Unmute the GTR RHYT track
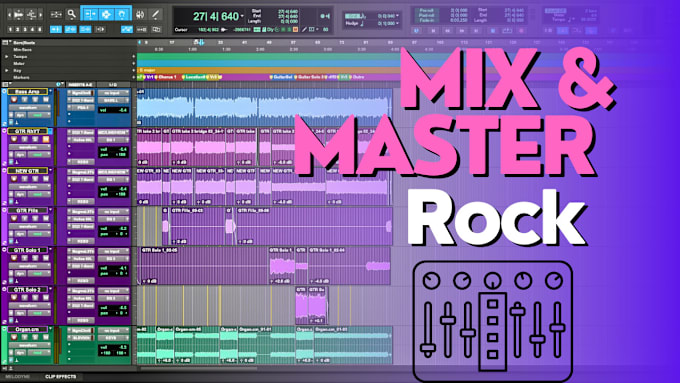680x383 pixels. (46, 139)
